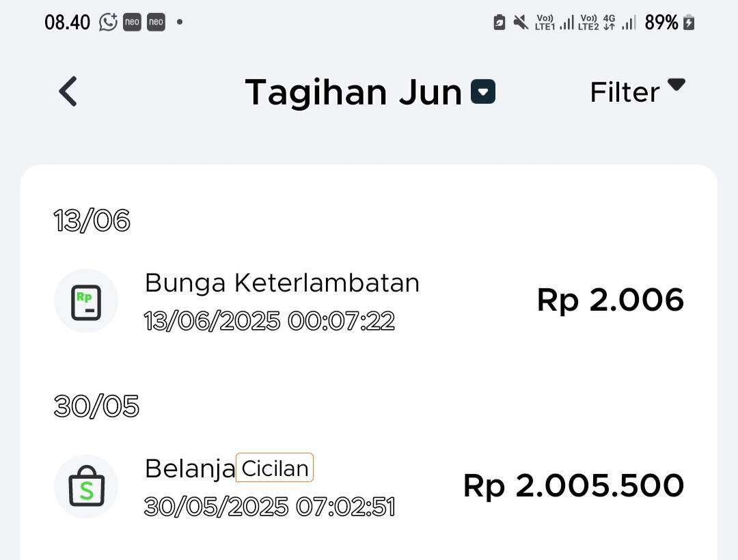
Task: Tap the back arrow icon
Action: [68, 92]
